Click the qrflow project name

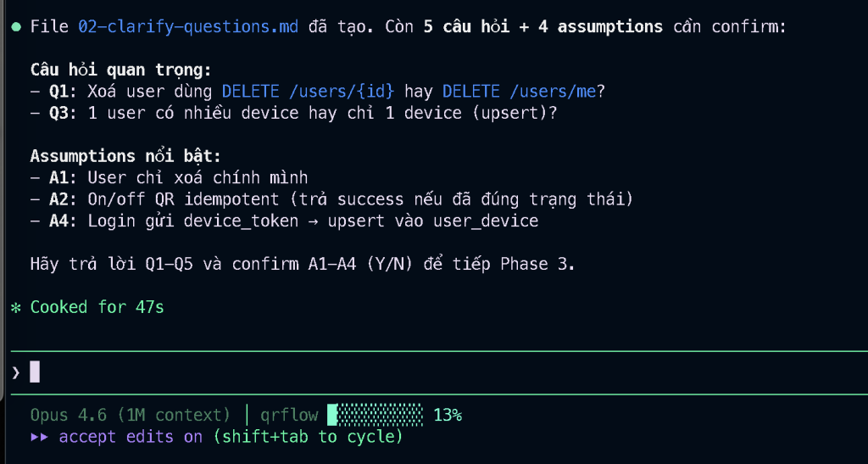tap(290, 416)
